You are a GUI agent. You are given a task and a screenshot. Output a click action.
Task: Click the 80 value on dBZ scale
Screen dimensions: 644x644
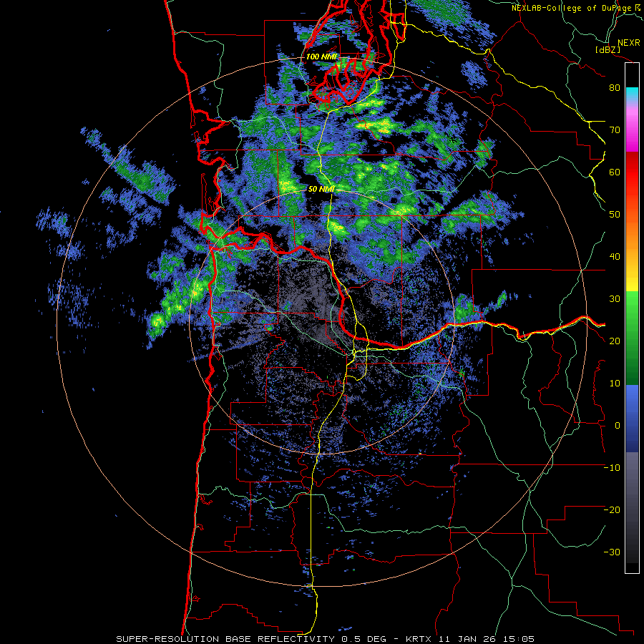[615, 88]
